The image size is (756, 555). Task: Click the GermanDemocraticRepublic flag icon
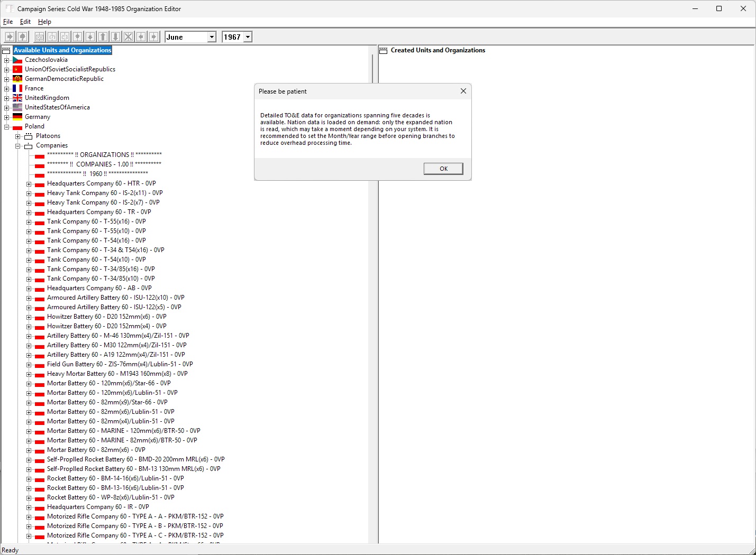point(17,79)
